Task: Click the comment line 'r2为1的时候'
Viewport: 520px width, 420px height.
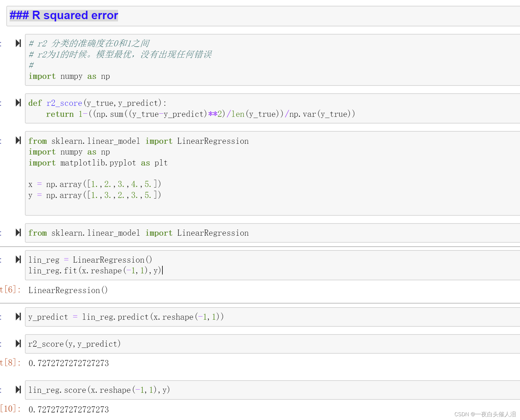Action: [120, 54]
